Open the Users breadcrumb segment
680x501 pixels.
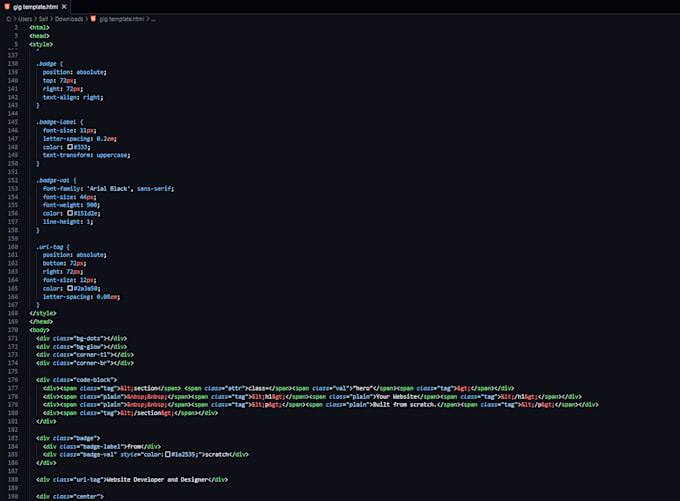coord(25,19)
